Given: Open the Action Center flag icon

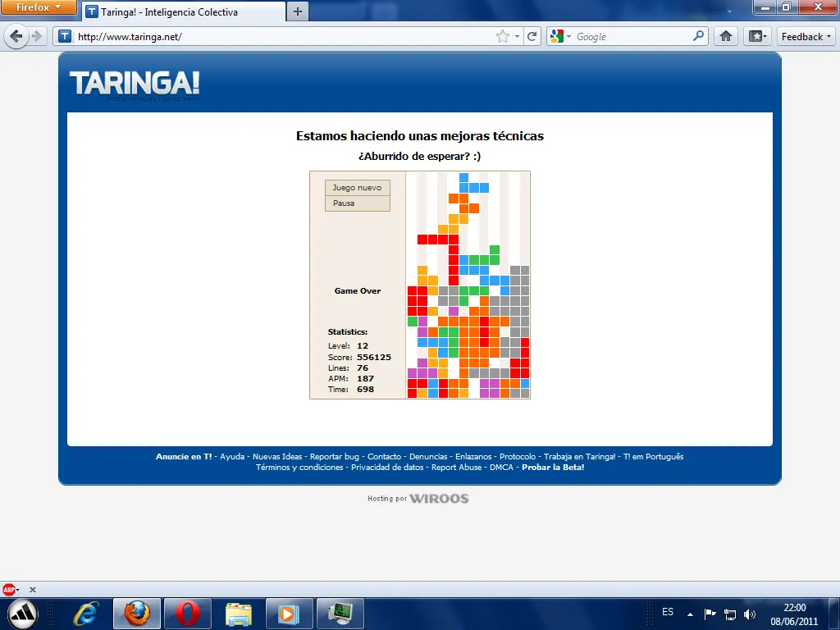Looking at the screenshot, I should 710,614.
